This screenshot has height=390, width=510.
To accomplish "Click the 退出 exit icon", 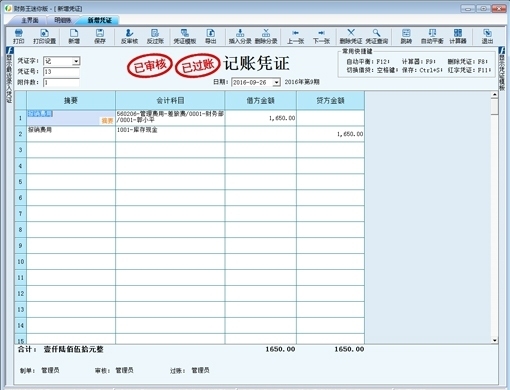I will [487, 36].
